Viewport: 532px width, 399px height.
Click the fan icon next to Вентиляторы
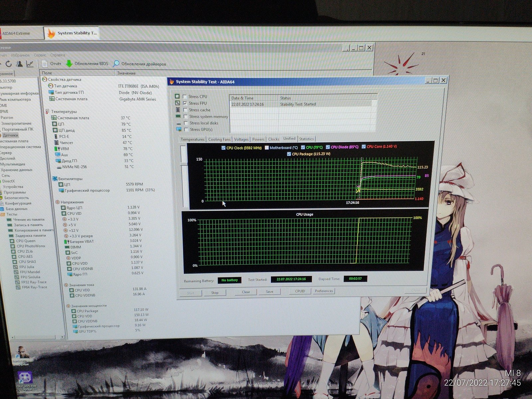tap(55, 179)
